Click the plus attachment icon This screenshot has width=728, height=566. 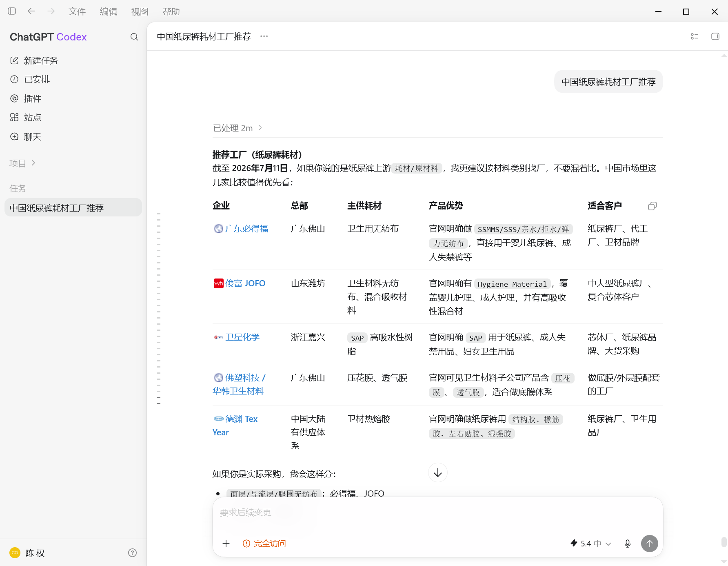click(226, 544)
